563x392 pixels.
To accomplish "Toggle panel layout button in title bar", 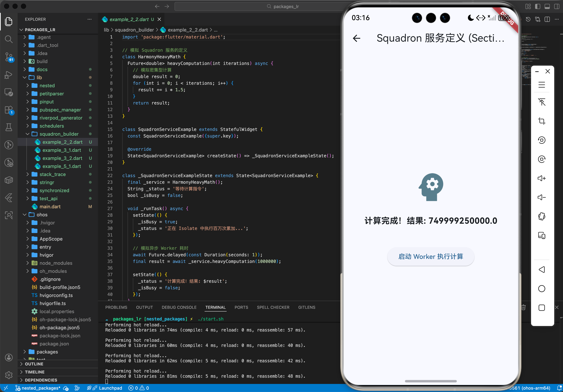I will pos(547,6).
